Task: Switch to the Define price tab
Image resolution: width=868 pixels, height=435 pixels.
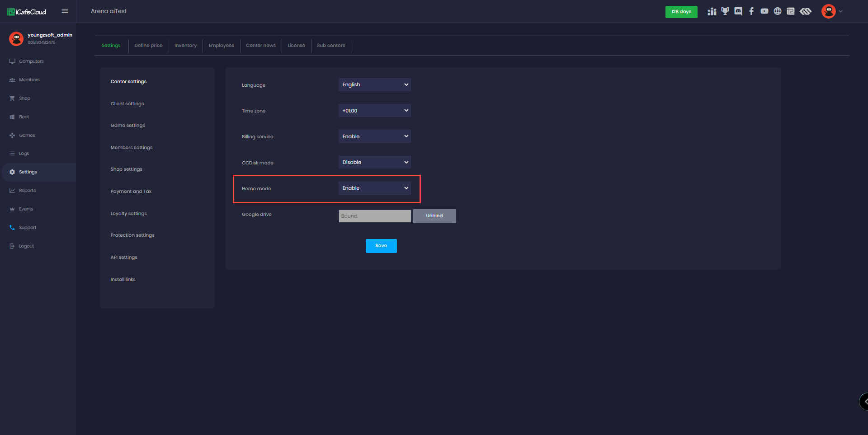Action: [x=148, y=46]
